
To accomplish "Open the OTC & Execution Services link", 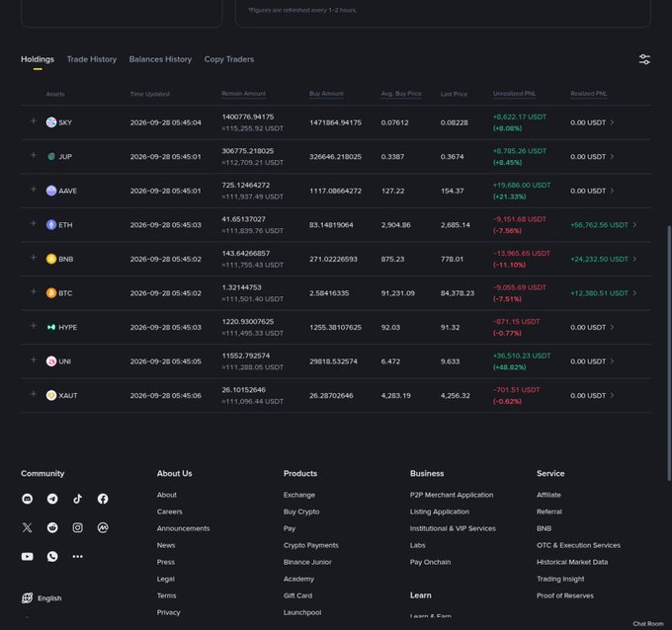I will tap(578, 546).
